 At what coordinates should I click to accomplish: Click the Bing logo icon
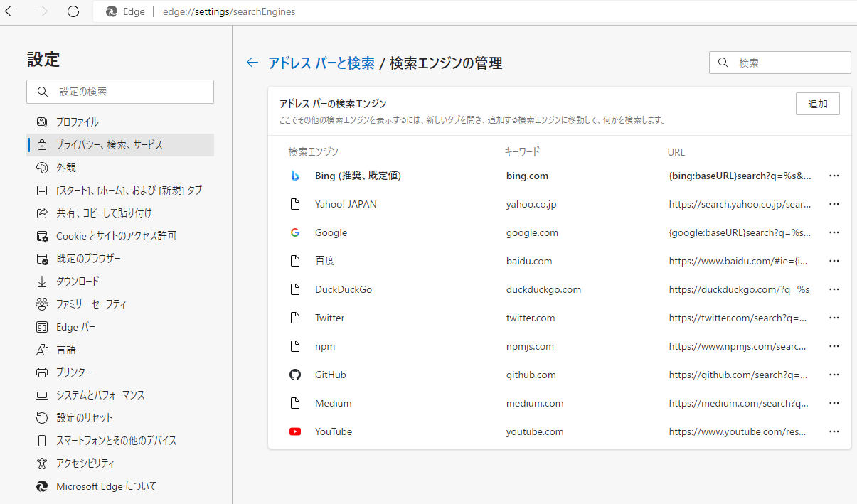coord(295,176)
